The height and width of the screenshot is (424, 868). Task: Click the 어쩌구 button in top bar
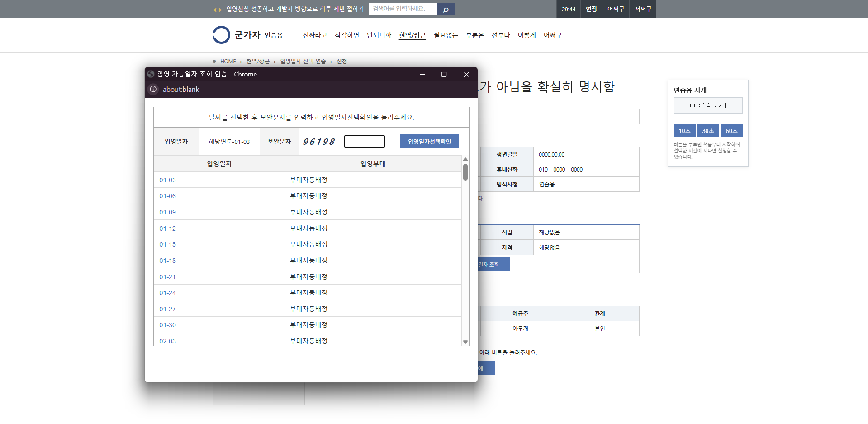click(x=616, y=9)
